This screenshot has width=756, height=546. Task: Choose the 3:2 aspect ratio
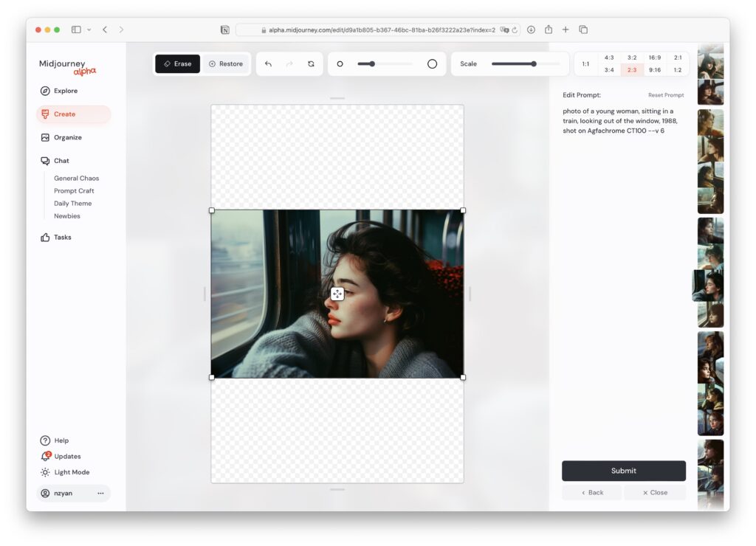click(x=632, y=58)
